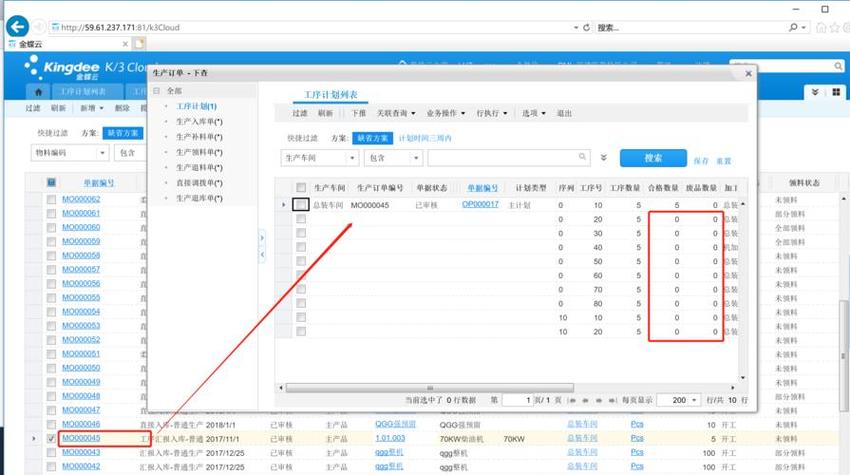Image resolution: width=850 pixels, height=475 pixels.
Task: Click the browser refresh icon in address bar
Action: pos(586,27)
